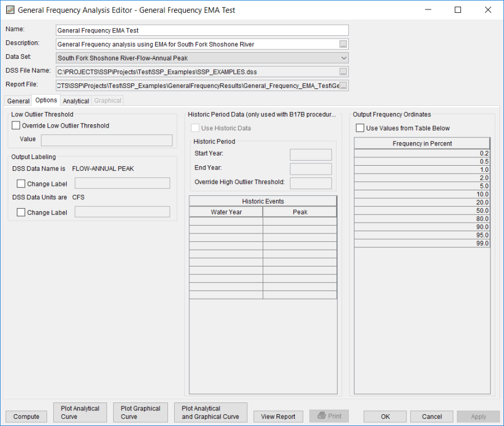504x426 pixels.
Task: Click the Peak column header
Action: pos(300,212)
